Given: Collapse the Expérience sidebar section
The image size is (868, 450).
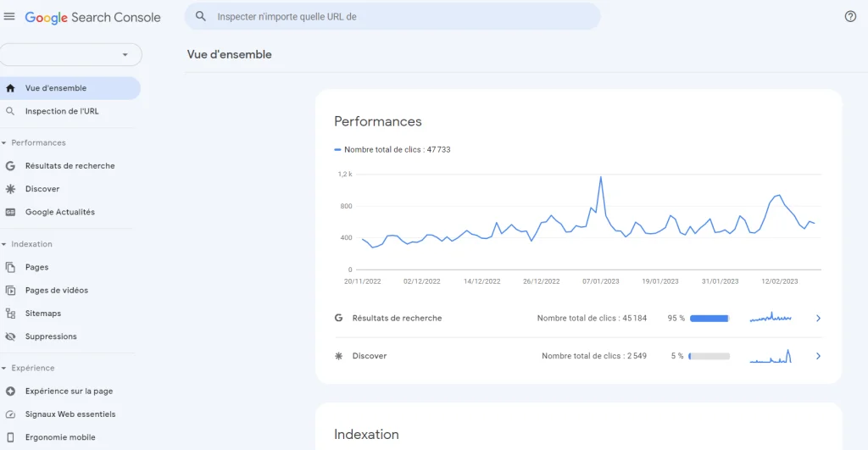Looking at the screenshot, I should [4, 368].
